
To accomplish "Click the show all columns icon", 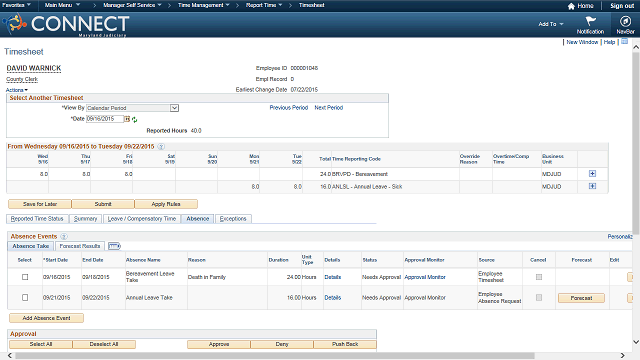I will 114,246.
